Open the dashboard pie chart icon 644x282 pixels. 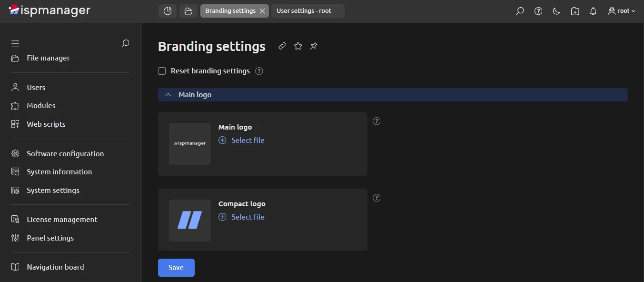[167, 10]
